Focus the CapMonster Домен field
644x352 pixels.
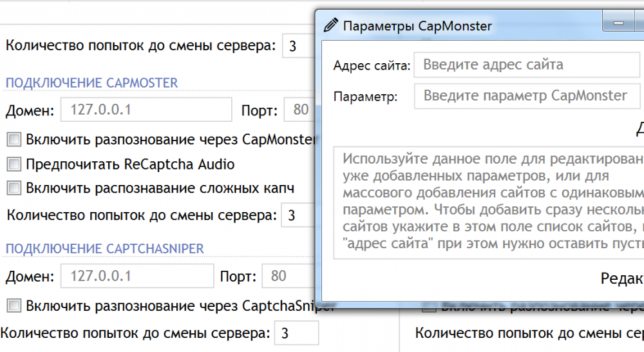click(146, 110)
